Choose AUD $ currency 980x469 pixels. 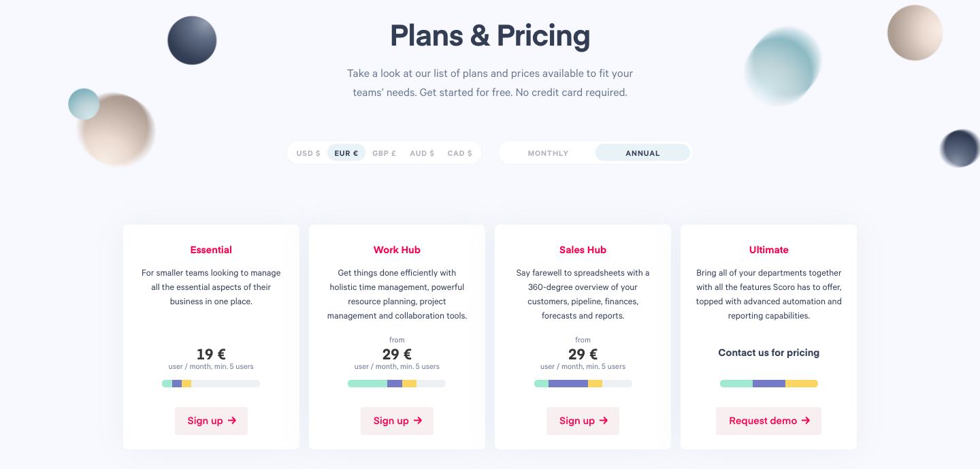point(422,153)
